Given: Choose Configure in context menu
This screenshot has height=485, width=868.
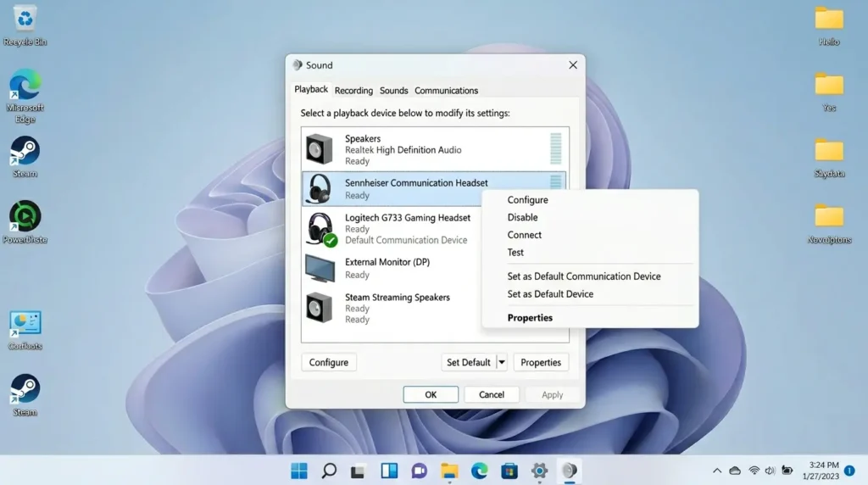Looking at the screenshot, I should 527,200.
